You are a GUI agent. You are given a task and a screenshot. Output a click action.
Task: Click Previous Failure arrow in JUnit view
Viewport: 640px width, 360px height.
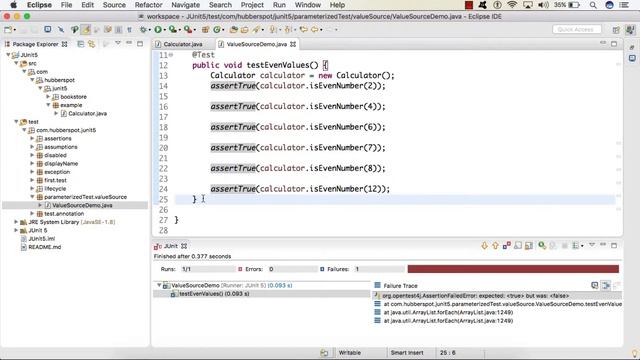pos(496,246)
